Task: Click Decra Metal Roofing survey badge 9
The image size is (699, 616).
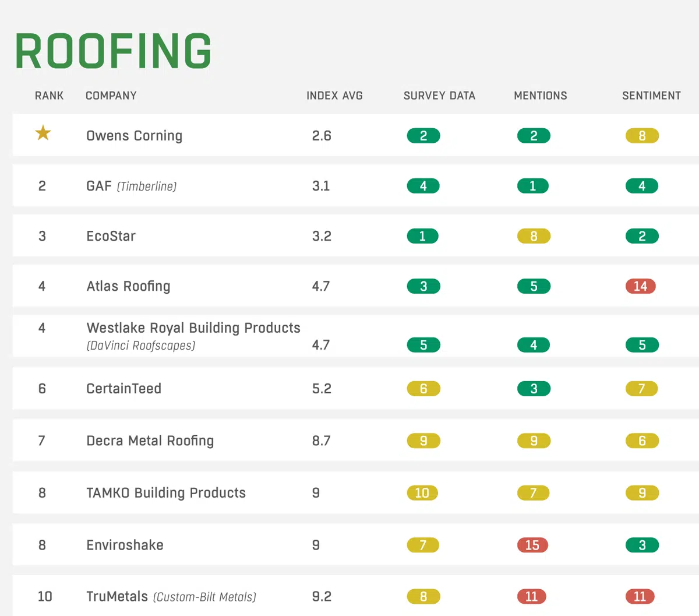Action: pos(423,441)
